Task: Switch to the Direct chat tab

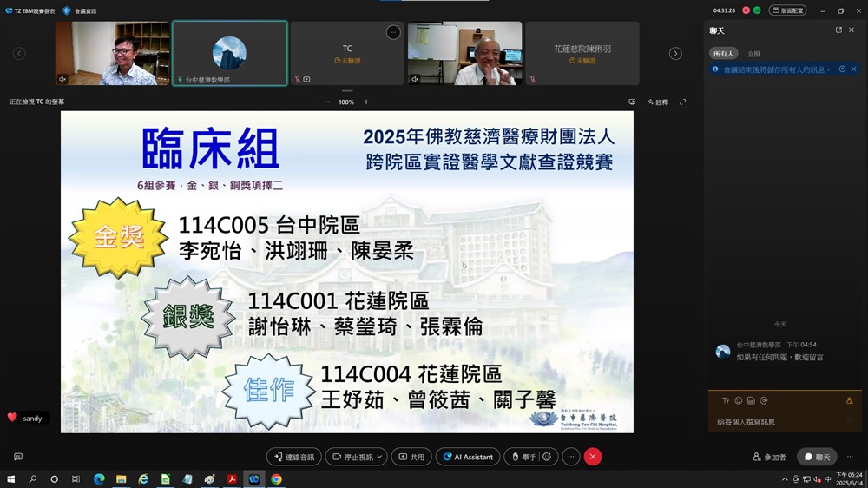Action: [x=753, y=54]
